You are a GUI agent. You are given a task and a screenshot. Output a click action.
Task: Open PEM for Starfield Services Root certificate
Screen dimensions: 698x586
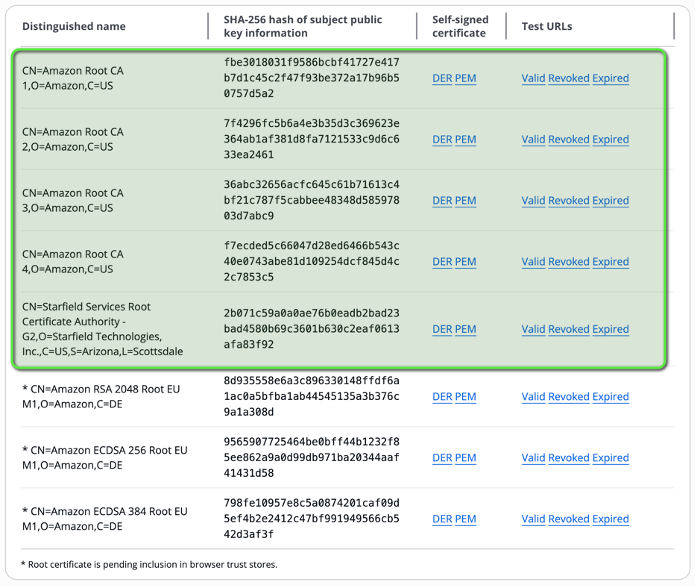pos(467,330)
